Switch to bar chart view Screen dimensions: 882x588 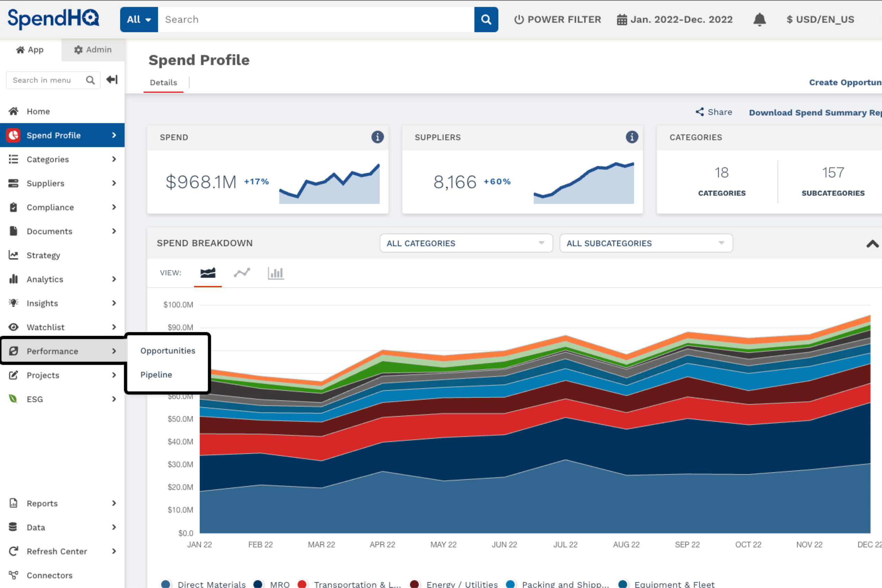click(276, 273)
